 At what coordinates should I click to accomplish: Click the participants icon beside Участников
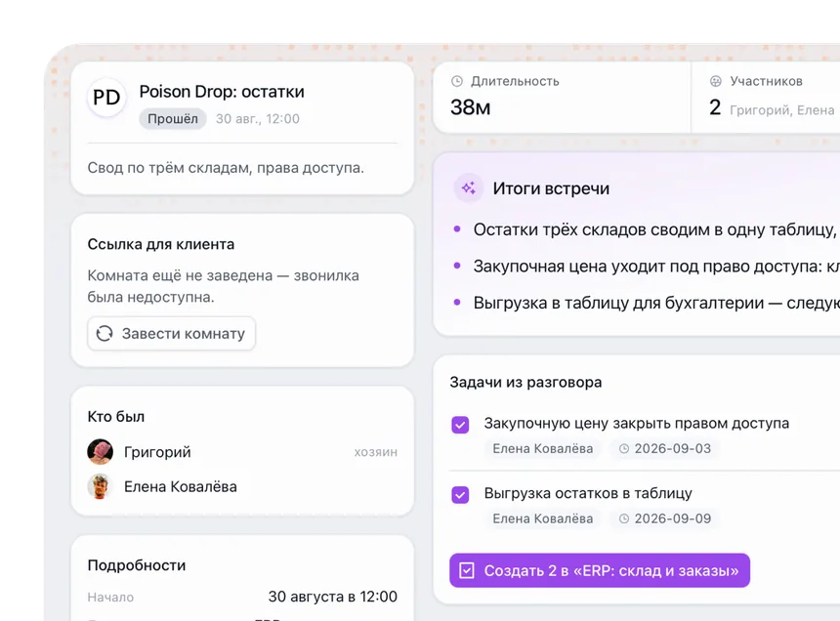(x=716, y=81)
